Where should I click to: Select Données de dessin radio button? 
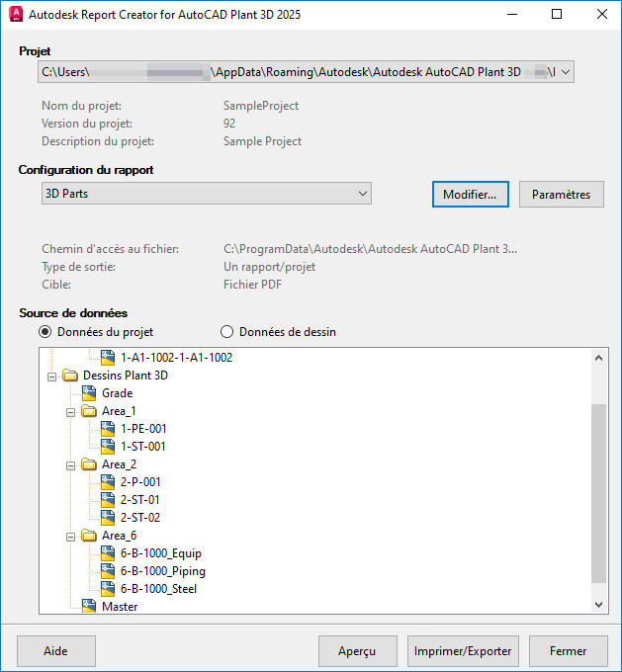coord(226,332)
